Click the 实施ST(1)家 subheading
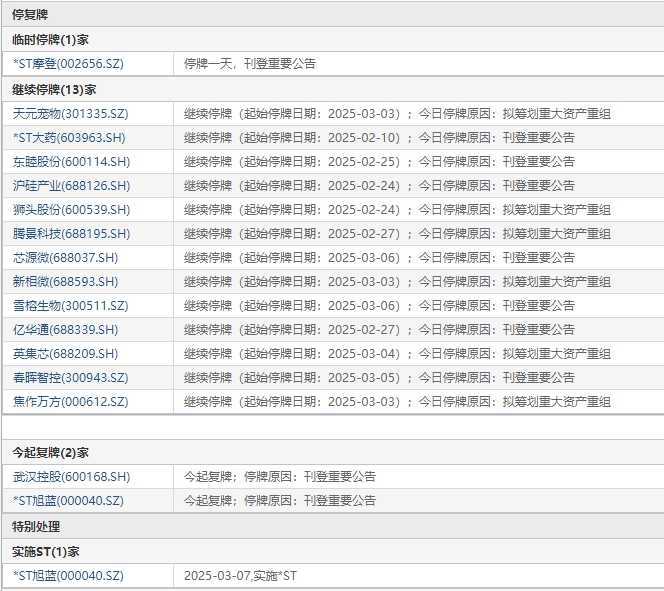The width and height of the screenshot is (664, 591). point(45,552)
